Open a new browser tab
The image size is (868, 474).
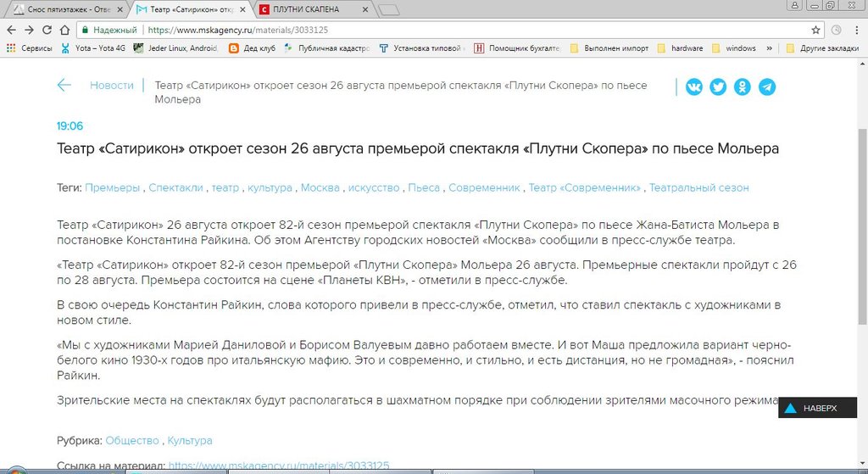pos(389,9)
